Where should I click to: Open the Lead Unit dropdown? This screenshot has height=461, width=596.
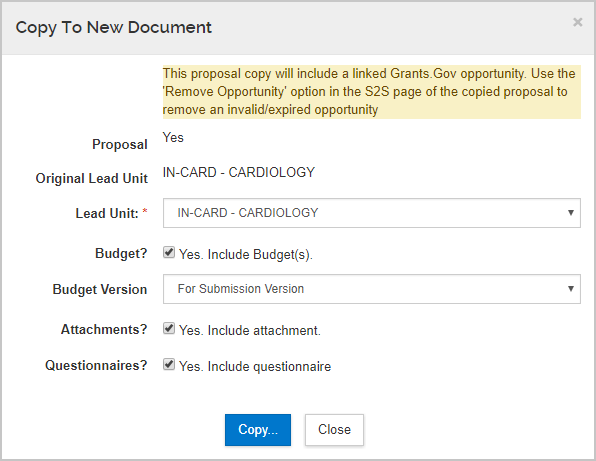(371, 213)
